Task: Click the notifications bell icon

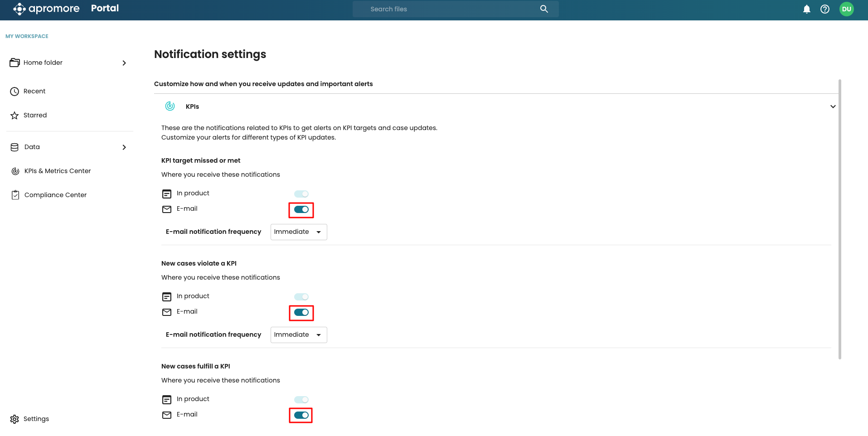Action: (806, 9)
